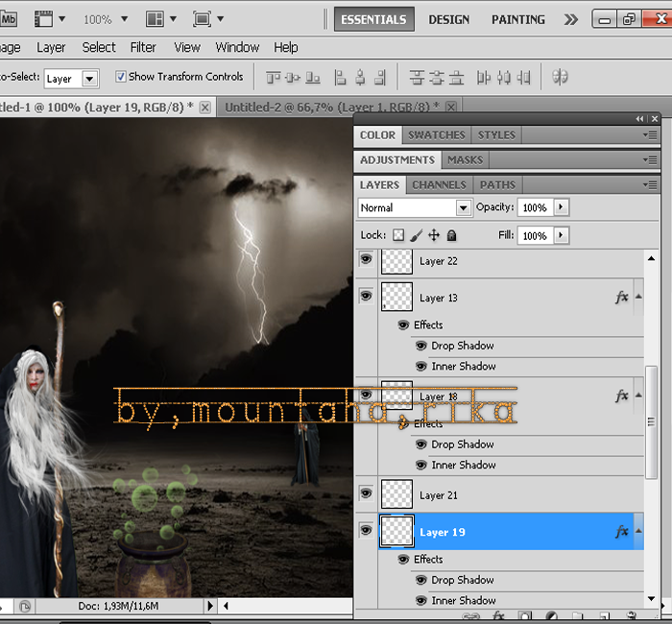Viewport: 672px width, 624px height.
Task: Click Auto-Align Layers icon
Action: pos(560,77)
